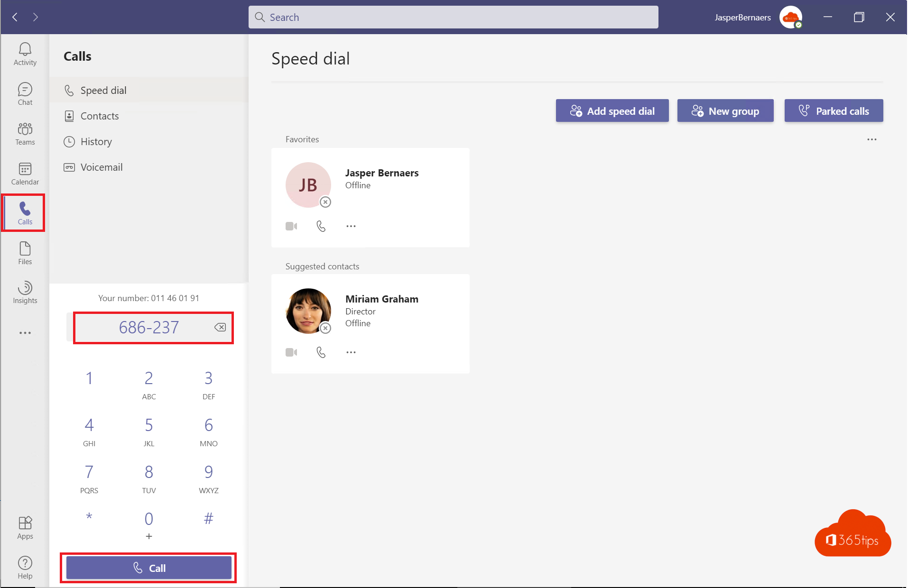Click the Miriam Graham name text

pyautogui.click(x=382, y=299)
